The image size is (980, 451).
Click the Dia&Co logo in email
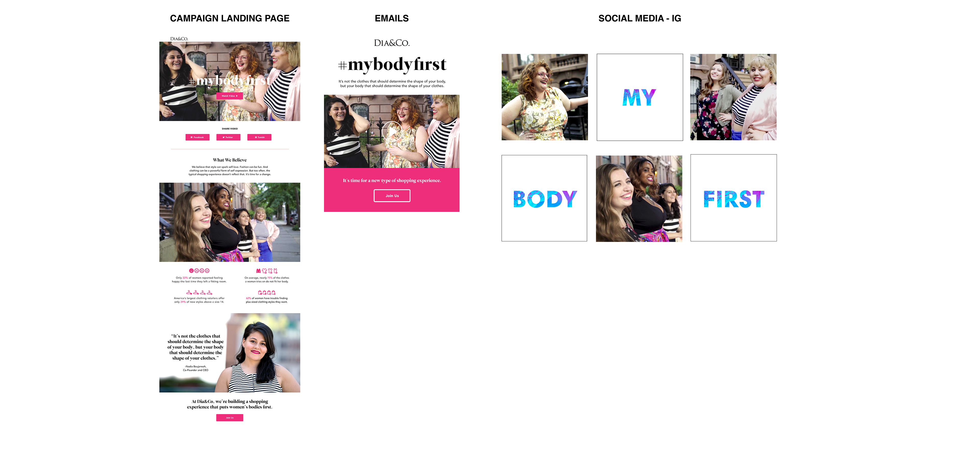coord(391,43)
